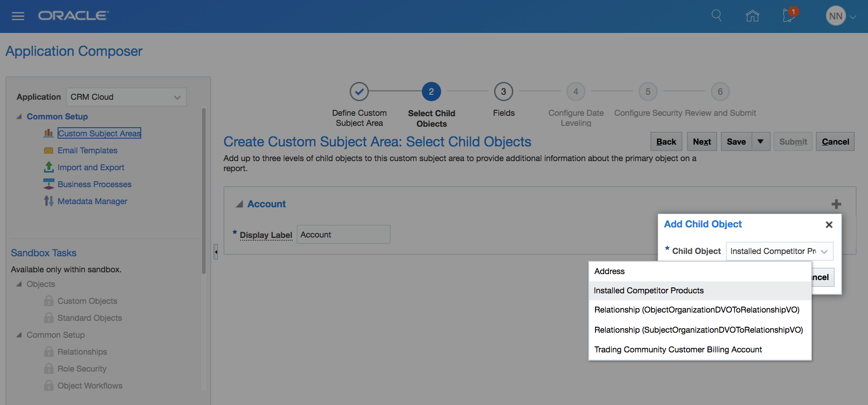Screen dimensions: 868x405
Task: Click the Import and Export icon
Action: (48, 167)
